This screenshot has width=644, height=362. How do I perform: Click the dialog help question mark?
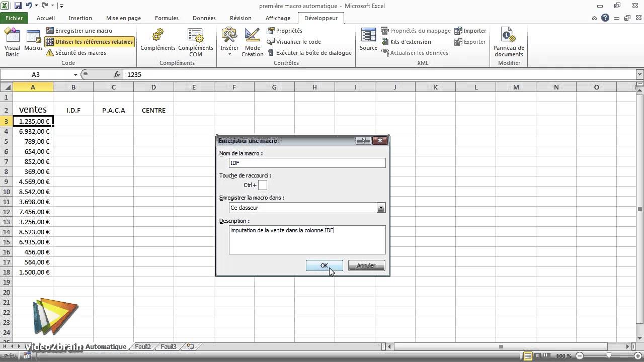(x=363, y=141)
